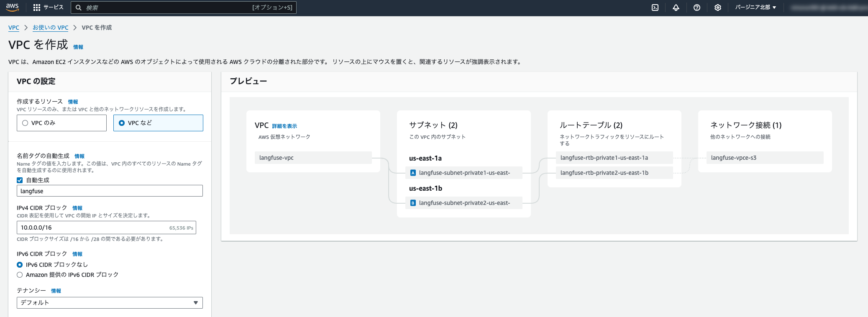The height and width of the screenshot is (317, 868).
Task: Toggle the 自動生成 checkbox
Action: click(x=20, y=180)
